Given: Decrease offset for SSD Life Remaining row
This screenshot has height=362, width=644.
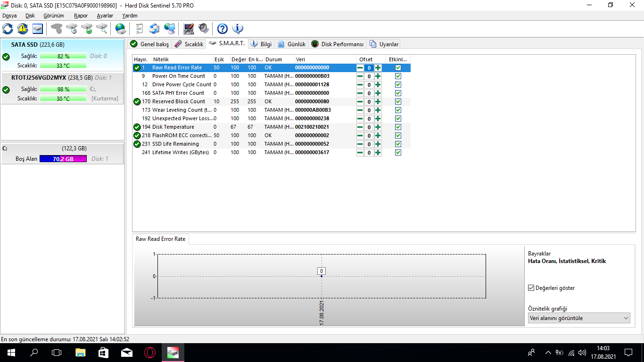Looking at the screenshot, I should 360,144.
